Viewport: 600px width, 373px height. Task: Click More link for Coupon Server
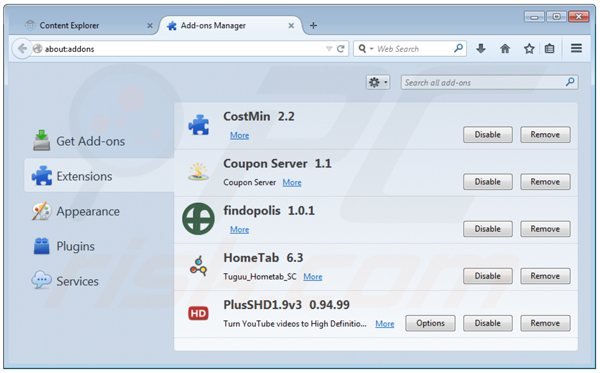pyautogui.click(x=292, y=182)
